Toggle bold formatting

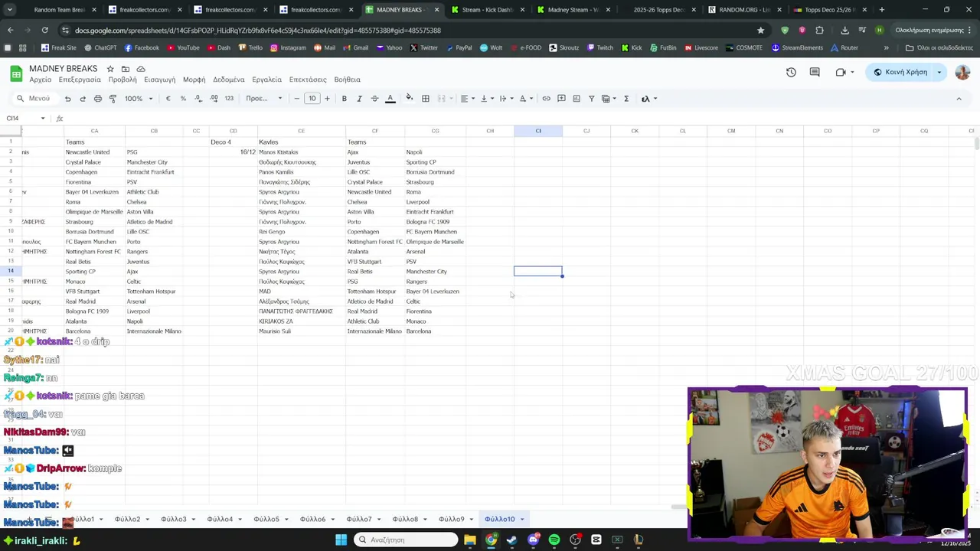(345, 99)
